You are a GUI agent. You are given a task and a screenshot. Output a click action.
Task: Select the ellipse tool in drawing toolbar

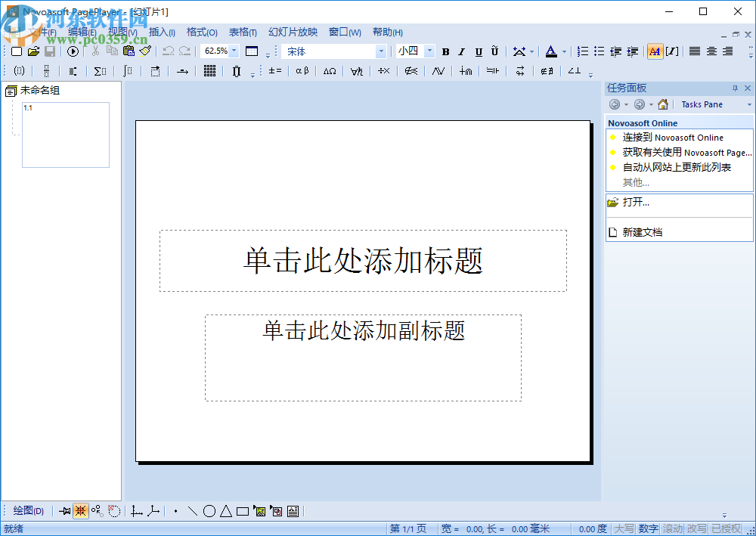209,511
